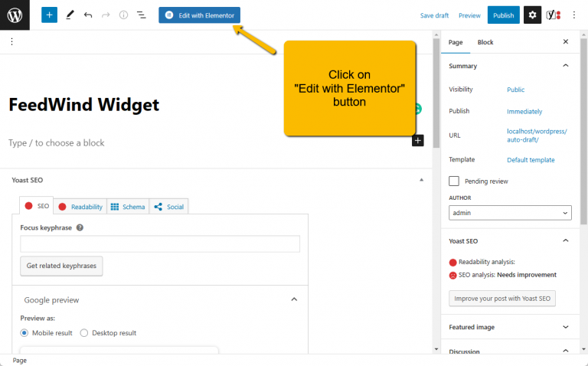Open the Author admin dropdown
Image resolution: width=588 pixels, height=366 pixels.
[x=510, y=213]
